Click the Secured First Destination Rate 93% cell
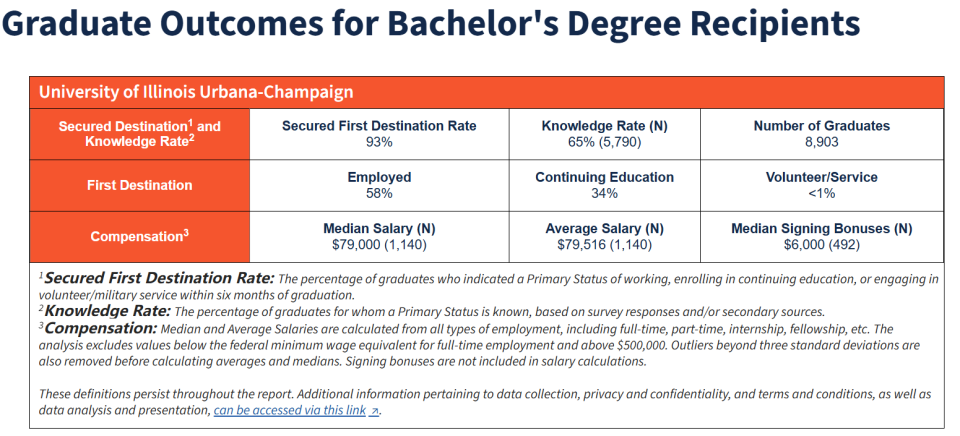This screenshot has height=436, width=960. [379, 134]
